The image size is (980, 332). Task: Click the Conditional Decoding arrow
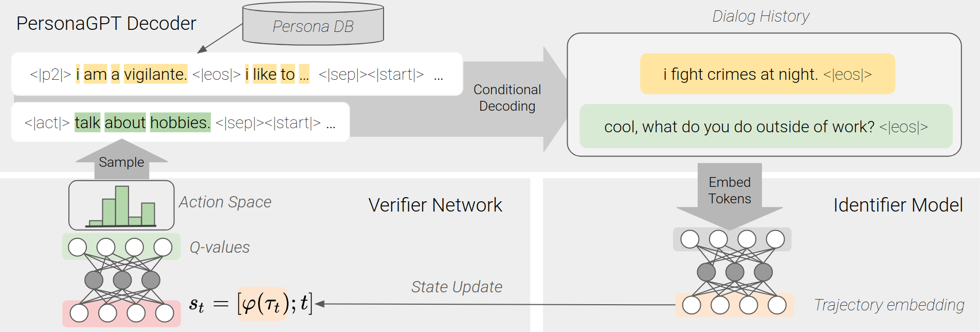point(506,98)
